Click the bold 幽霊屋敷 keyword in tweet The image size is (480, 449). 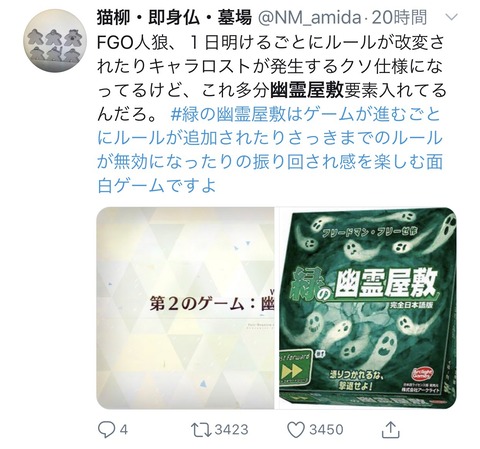point(306,90)
